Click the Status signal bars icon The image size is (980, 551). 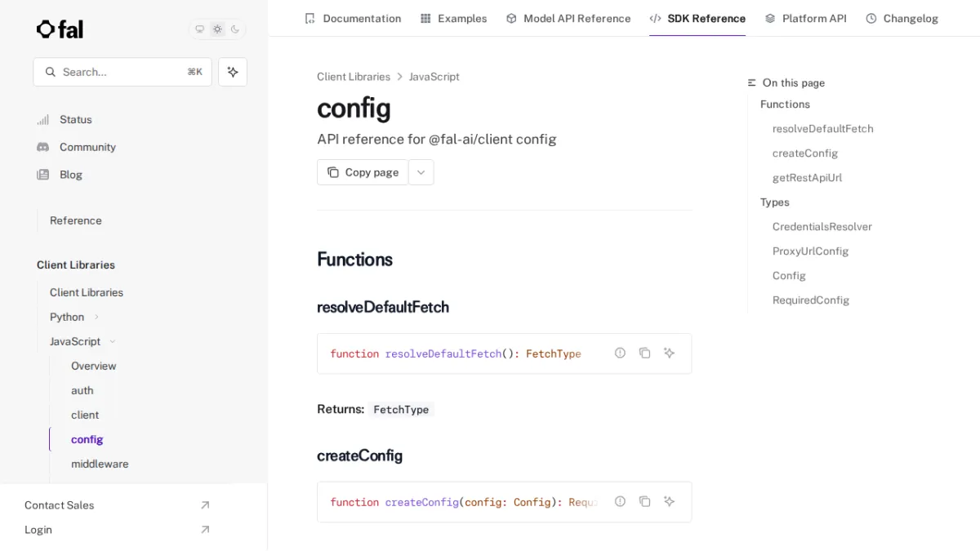pos(43,119)
